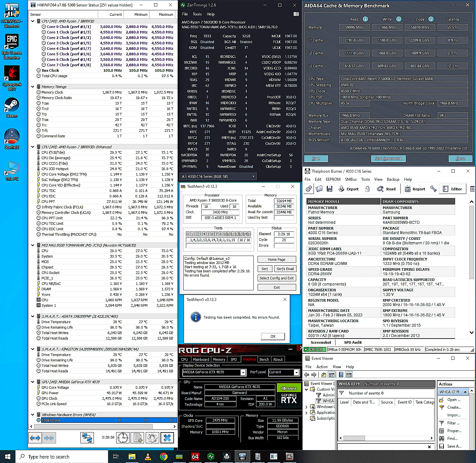Open ZenTimings Tools menu

point(197,14)
